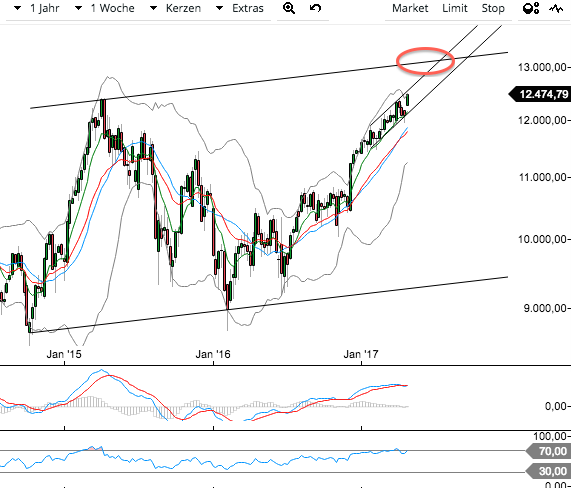Click the 12.000,00 price axis label

tap(542, 120)
